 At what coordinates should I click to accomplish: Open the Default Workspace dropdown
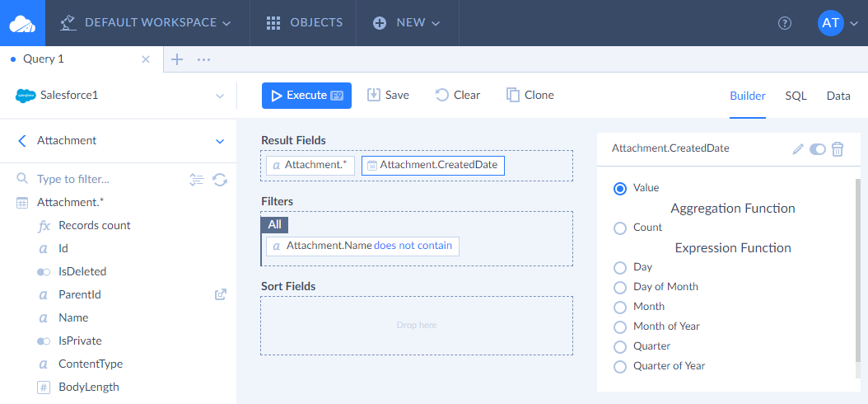tap(145, 23)
